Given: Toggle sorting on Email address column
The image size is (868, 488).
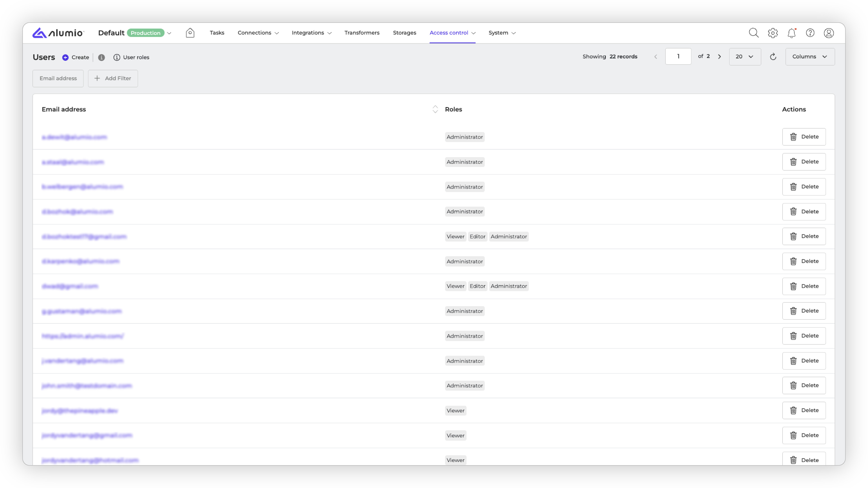Looking at the screenshot, I should 435,109.
